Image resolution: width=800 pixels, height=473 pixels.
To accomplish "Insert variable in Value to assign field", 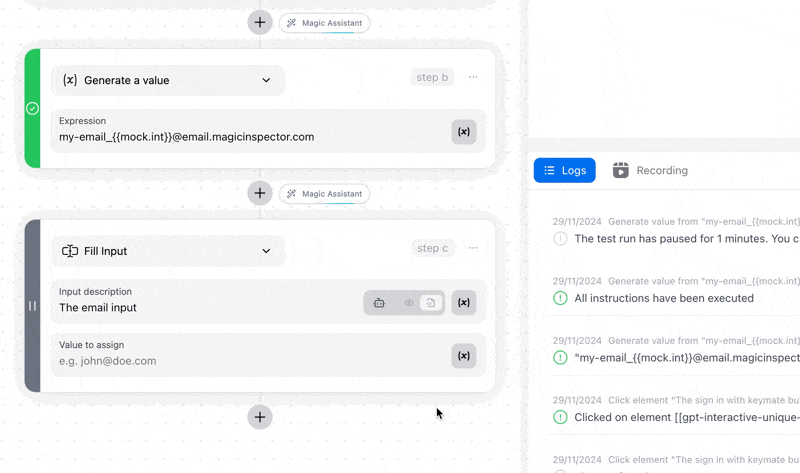I will tap(464, 356).
